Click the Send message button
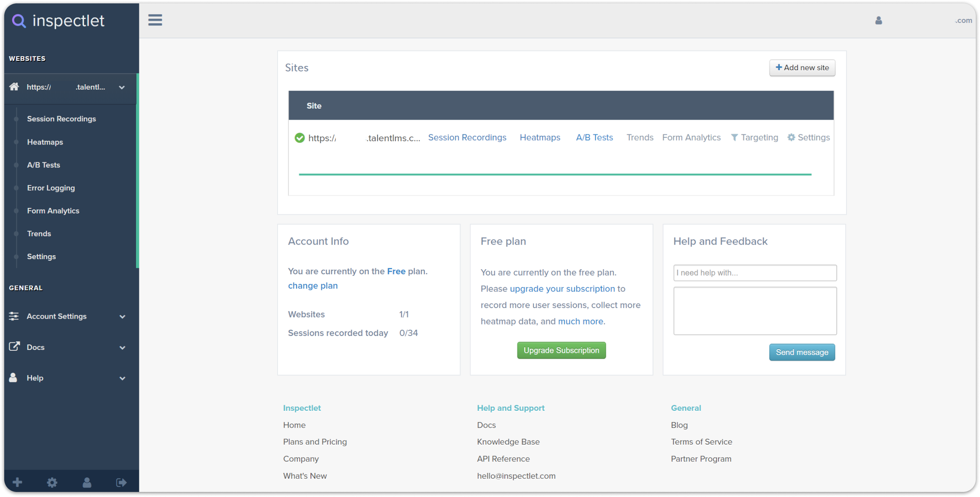Image resolution: width=980 pixels, height=497 pixels. click(x=802, y=352)
